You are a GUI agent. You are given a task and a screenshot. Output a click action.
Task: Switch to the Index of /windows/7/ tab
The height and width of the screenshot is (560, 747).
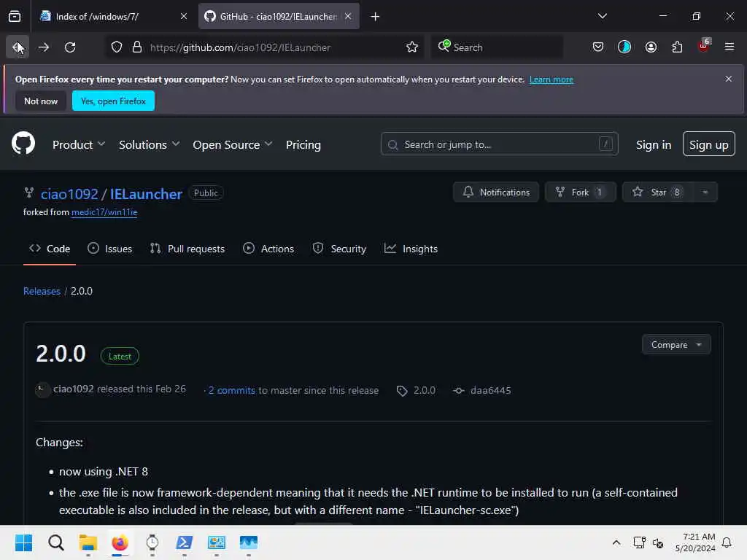pyautogui.click(x=115, y=17)
